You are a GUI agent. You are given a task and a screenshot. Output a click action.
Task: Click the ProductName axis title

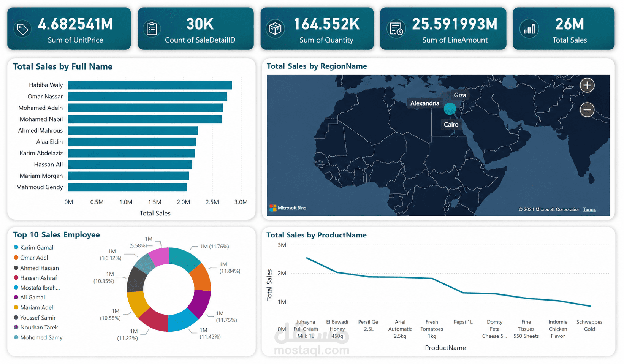point(445,348)
